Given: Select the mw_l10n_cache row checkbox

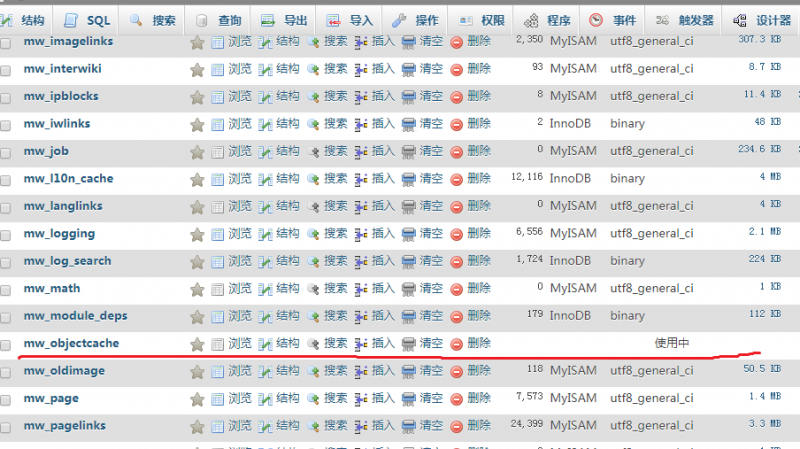Looking at the screenshot, I should point(6,181).
